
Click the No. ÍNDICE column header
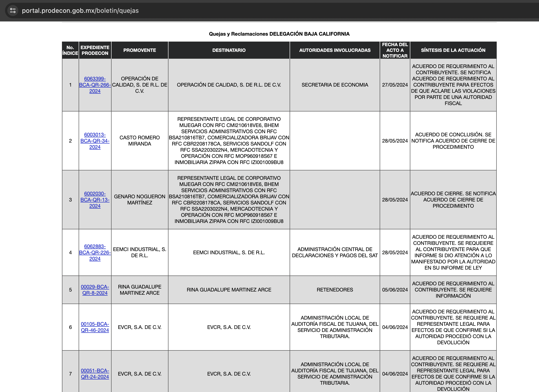tap(70, 50)
